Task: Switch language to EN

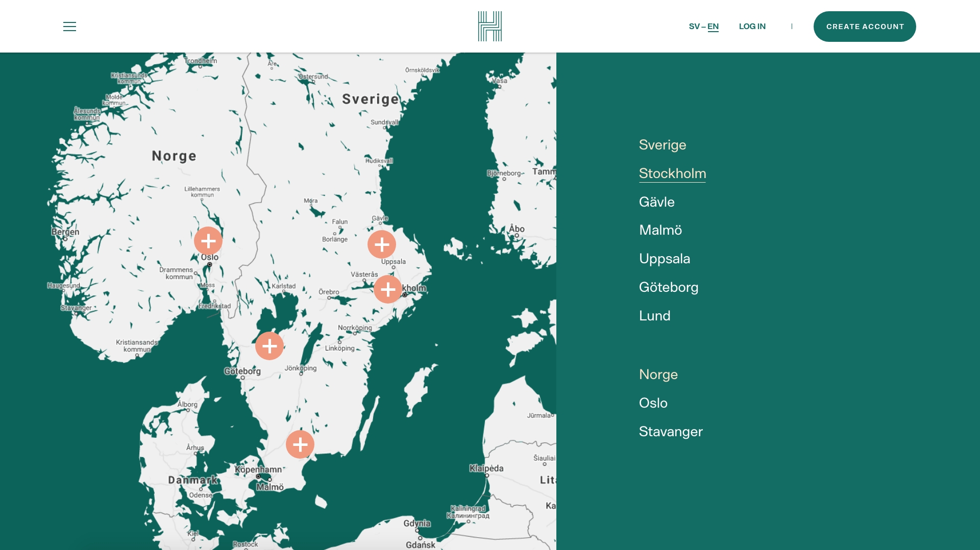Action: coord(713,27)
